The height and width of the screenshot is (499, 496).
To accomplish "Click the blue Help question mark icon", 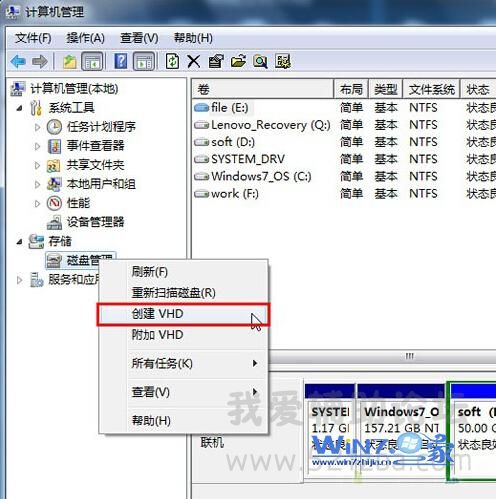I will [120, 62].
